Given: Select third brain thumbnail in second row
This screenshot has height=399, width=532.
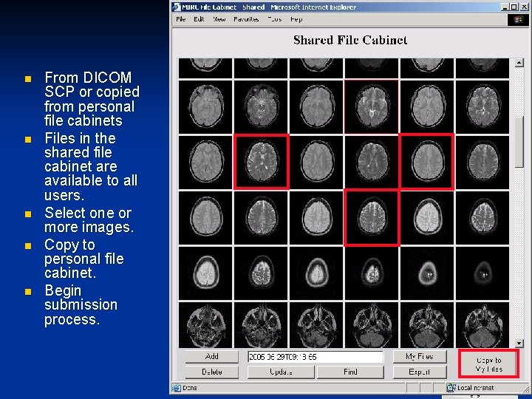Looking at the screenshot, I should [316, 107].
